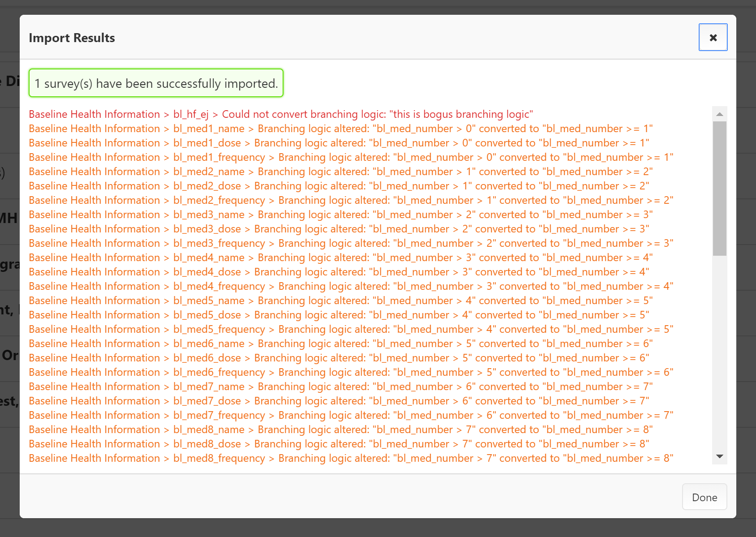Image resolution: width=756 pixels, height=537 pixels.
Task: Click the scrollbar up arrow in results list
Action: (719, 114)
